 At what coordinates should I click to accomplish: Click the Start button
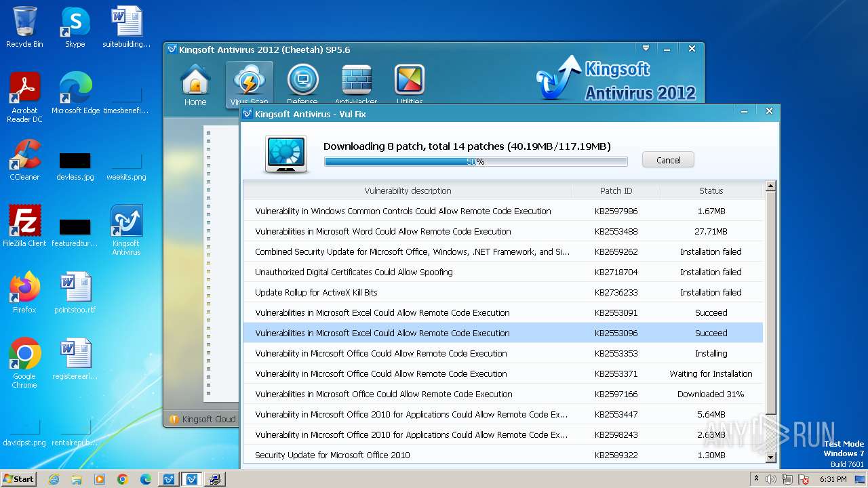point(19,479)
